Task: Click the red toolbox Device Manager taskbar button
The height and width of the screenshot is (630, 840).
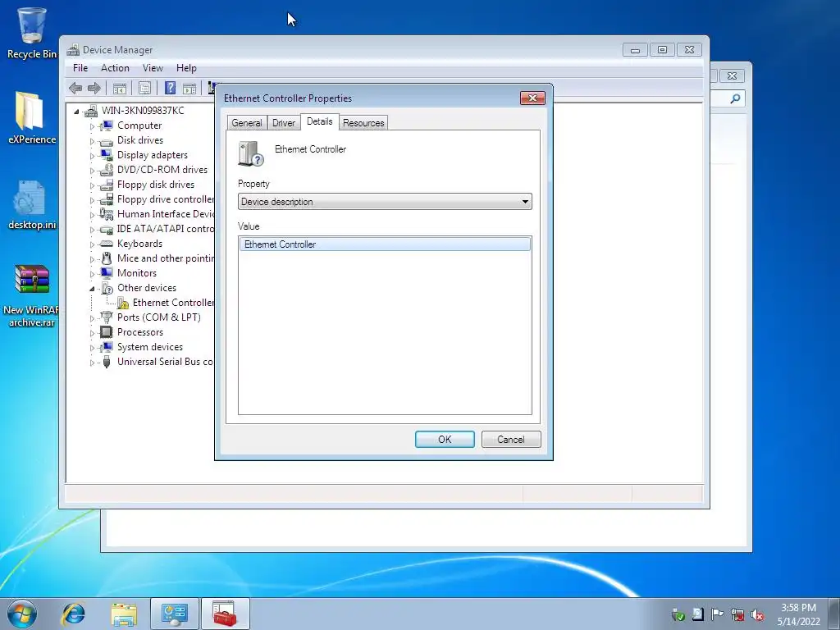Action: pyautogui.click(x=225, y=614)
